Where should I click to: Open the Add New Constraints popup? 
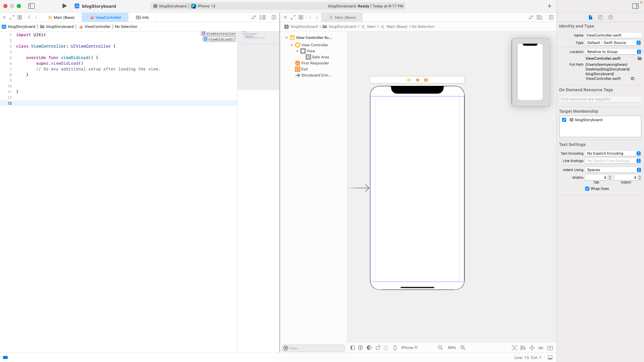[532, 348]
